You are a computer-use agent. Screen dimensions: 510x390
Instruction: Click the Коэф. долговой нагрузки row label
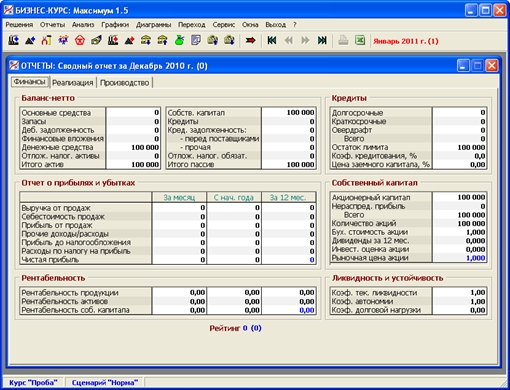(376, 310)
